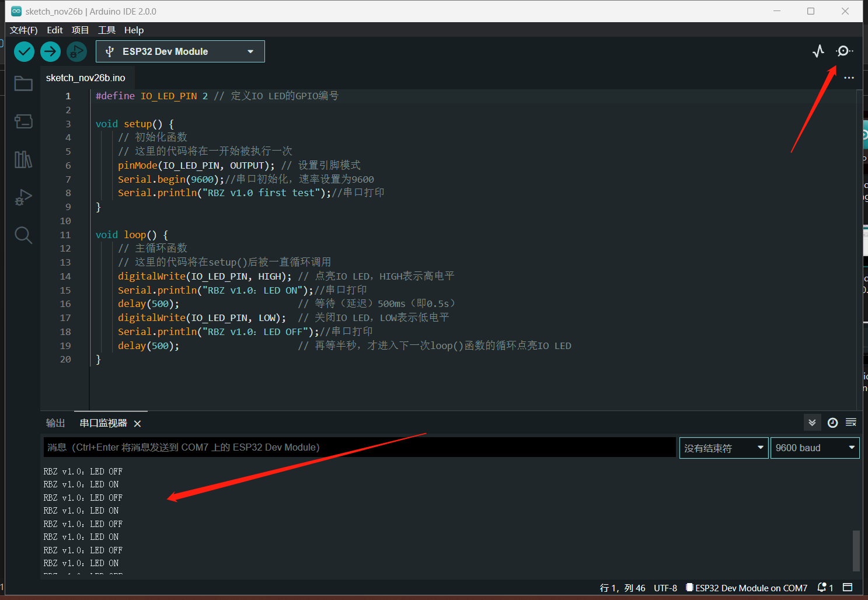
Task: Click the #define IO_LED_PIN code line
Action: pyautogui.click(x=217, y=96)
